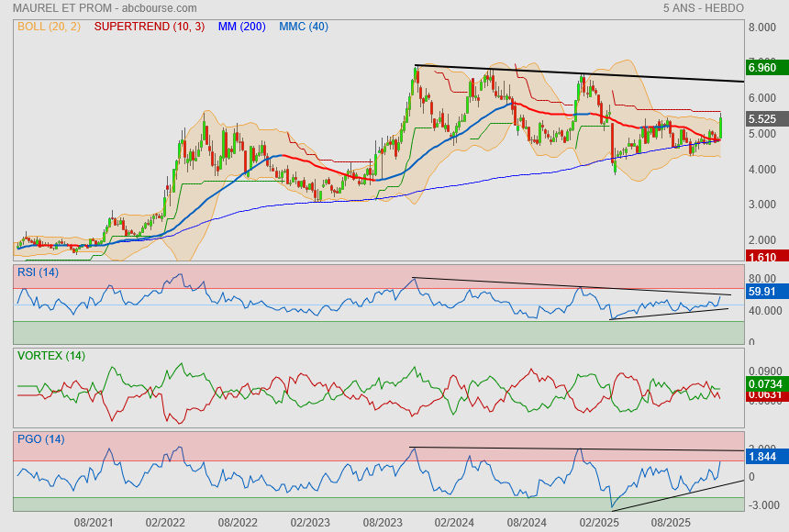Select the green Vortex value 0.0734

click(x=765, y=382)
